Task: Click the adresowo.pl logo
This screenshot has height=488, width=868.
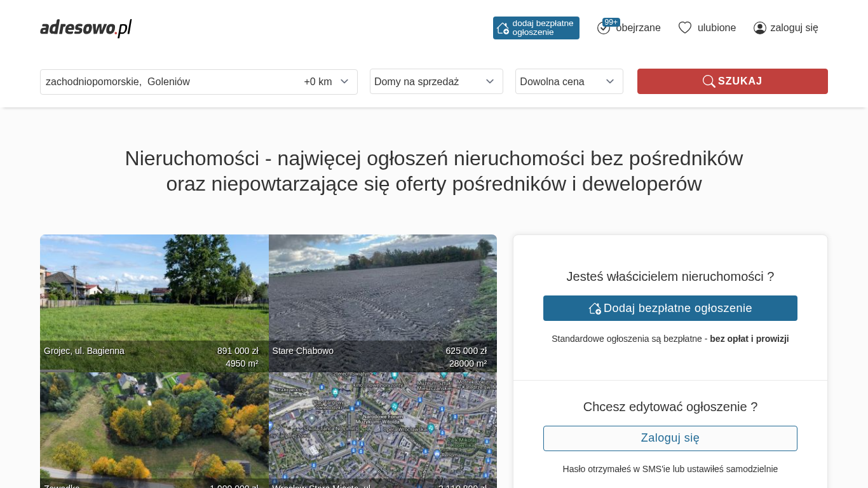Action: tap(86, 28)
